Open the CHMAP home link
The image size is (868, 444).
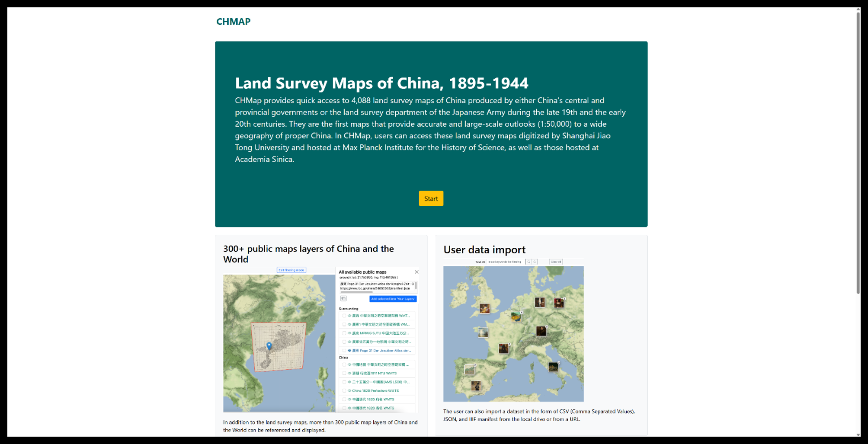(233, 22)
